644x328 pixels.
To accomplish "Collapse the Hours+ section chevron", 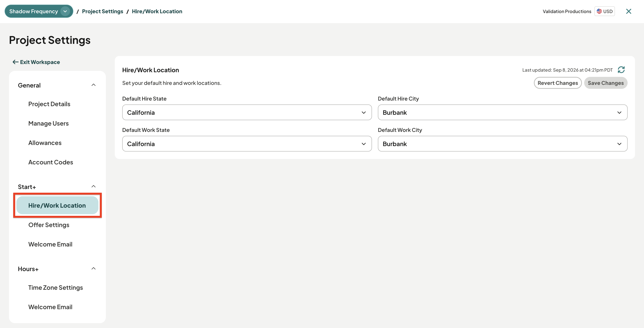I will [94, 269].
